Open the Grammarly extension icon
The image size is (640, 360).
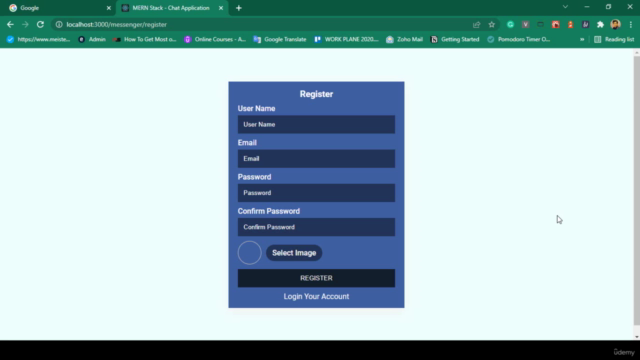510,24
